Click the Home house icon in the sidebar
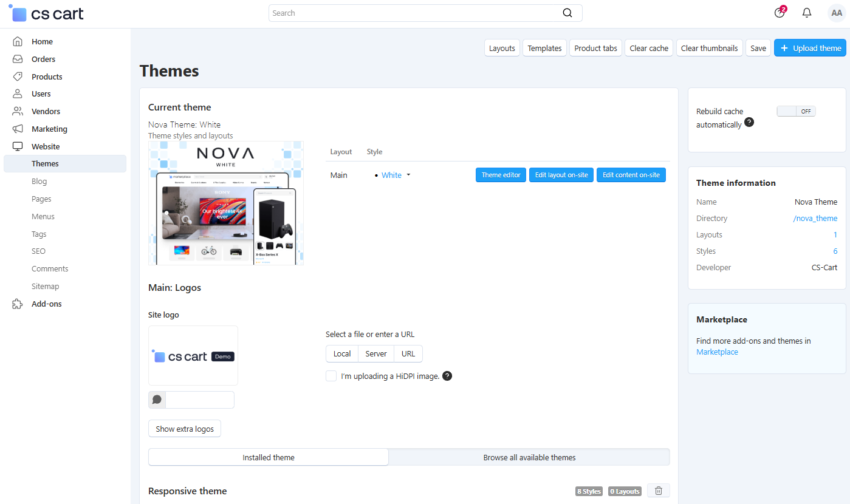The image size is (850, 504). tap(18, 42)
